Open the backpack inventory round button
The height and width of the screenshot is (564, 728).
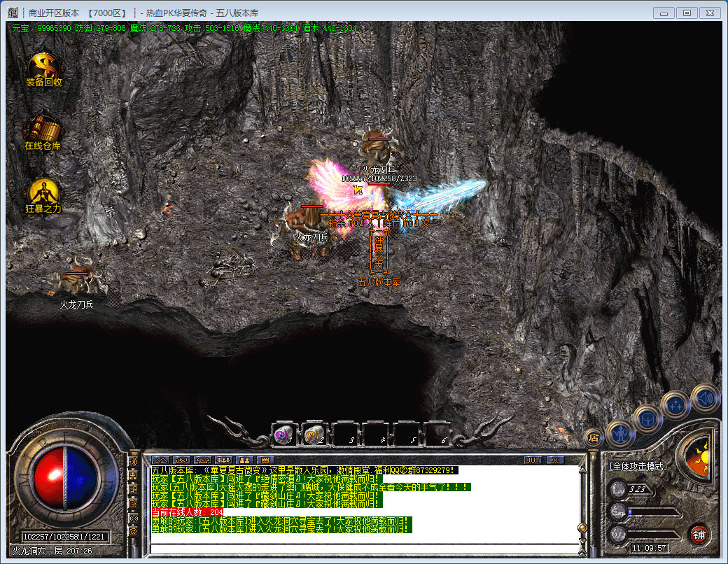point(647,419)
